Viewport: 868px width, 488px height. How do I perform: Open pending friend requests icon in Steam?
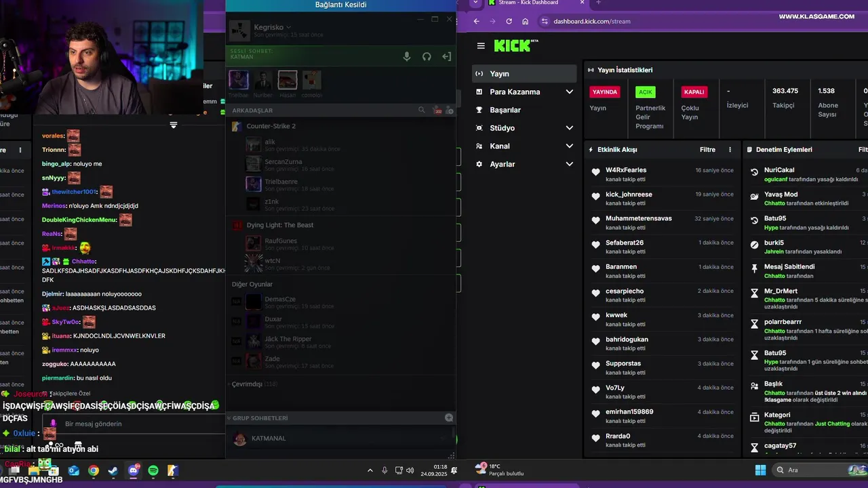[x=437, y=110]
